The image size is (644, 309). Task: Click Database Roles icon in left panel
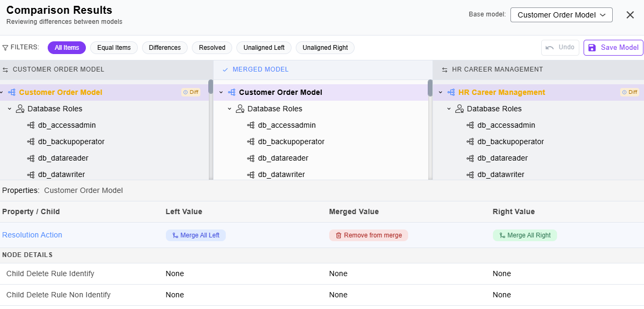pyautogui.click(x=20, y=109)
